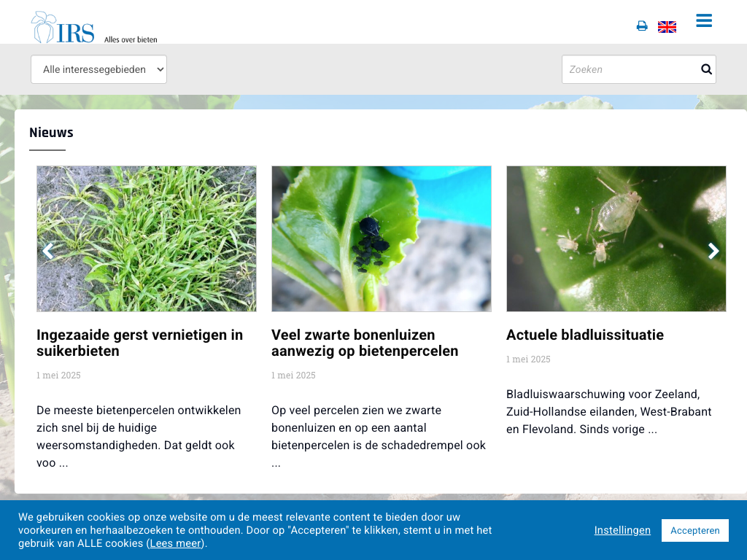Open the green aphid leaf photo
The height and width of the screenshot is (560, 747).
(616, 238)
